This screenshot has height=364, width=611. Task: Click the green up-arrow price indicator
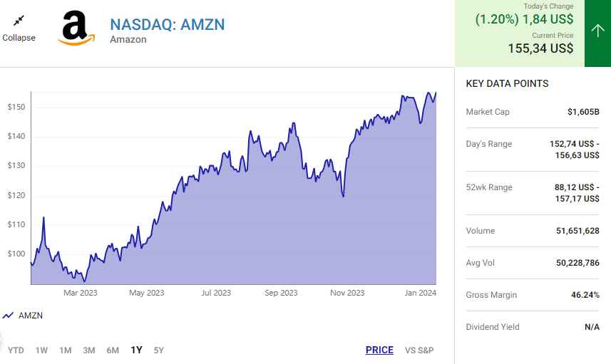[597, 31]
